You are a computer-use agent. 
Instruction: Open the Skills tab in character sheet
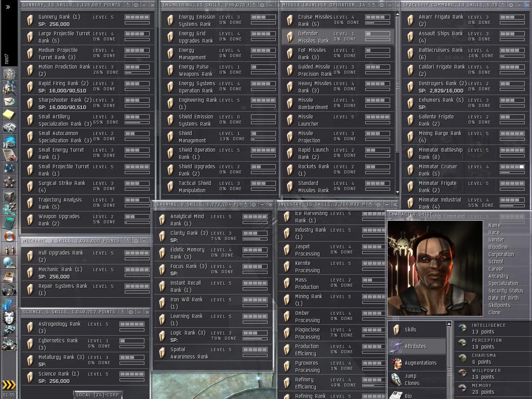tap(417, 329)
